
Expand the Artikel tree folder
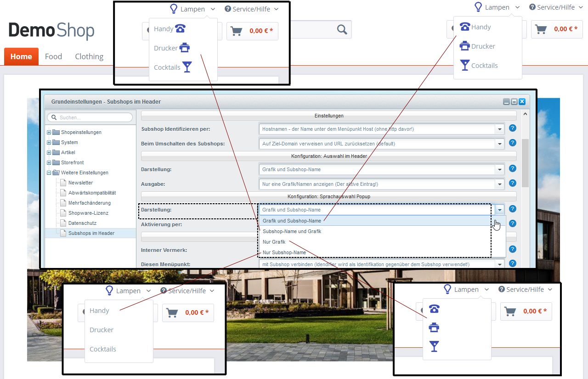[49, 153]
